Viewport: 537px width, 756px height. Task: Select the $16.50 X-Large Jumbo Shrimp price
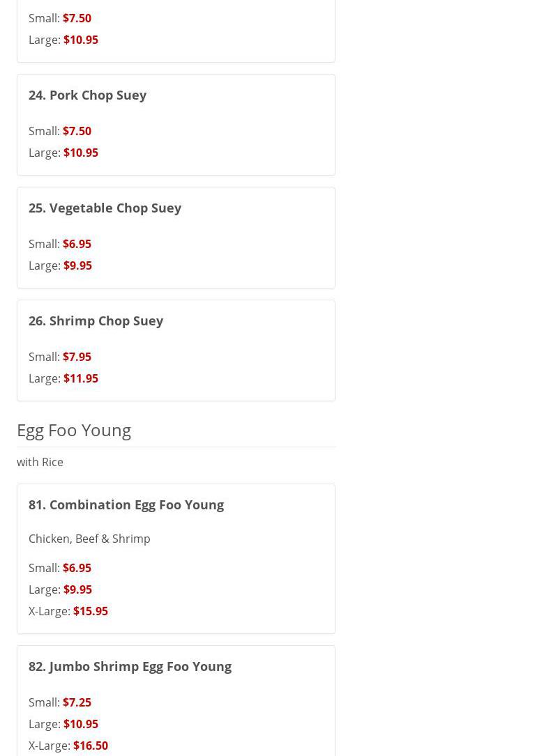pyautogui.click(x=91, y=746)
